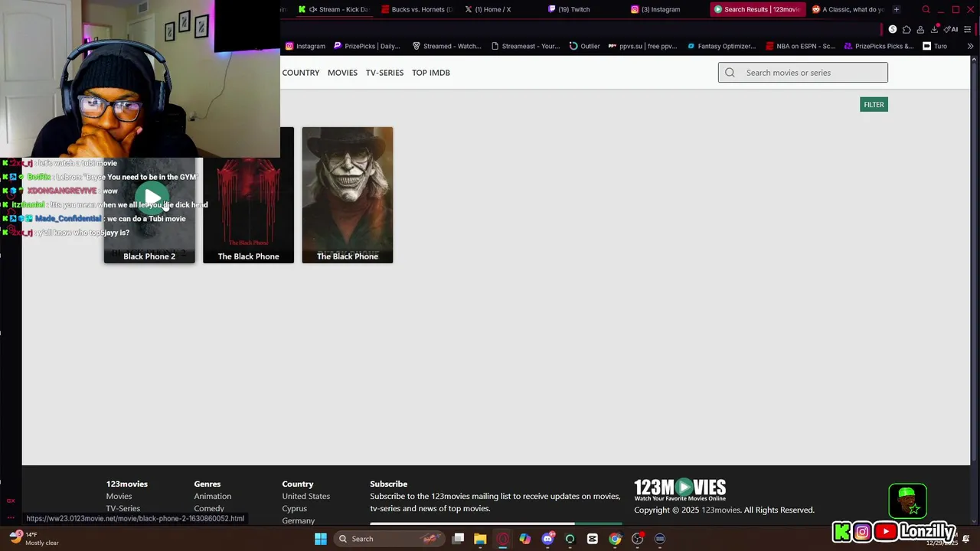Viewport: 980px width, 551px height.
Task: Open browser easy setup menu icon
Action: [968, 29]
